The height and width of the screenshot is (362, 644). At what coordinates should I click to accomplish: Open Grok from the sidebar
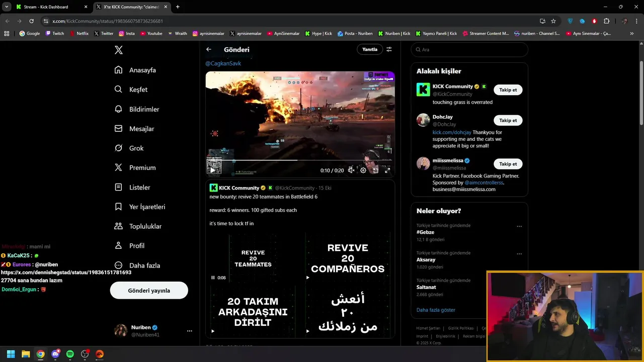(129, 148)
